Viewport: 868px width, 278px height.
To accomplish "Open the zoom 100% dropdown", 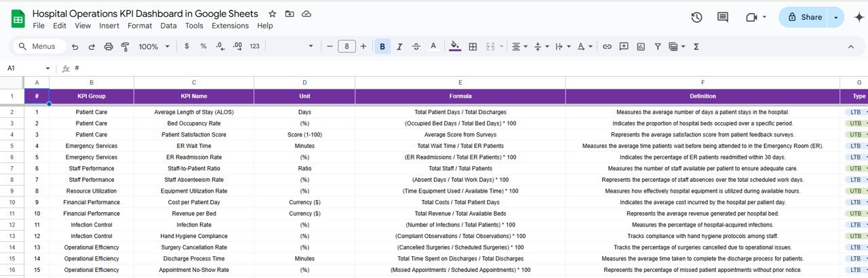I will click(x=153, y=47).
